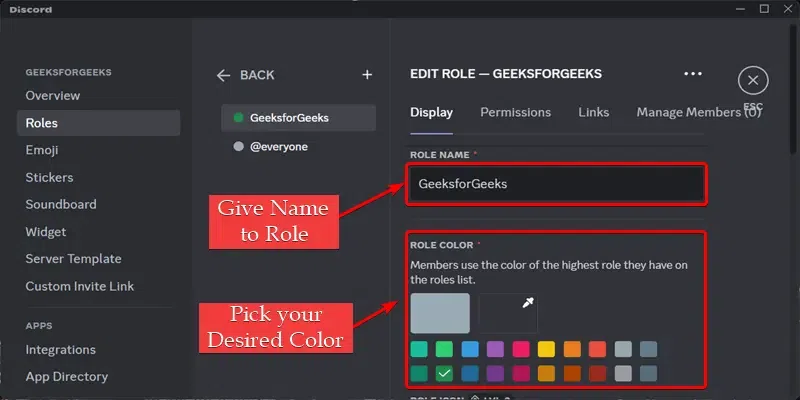Pick the bright orange color swatch
Image resolution: width=800 pixels, height=400 pixels.
coord(572,349)
